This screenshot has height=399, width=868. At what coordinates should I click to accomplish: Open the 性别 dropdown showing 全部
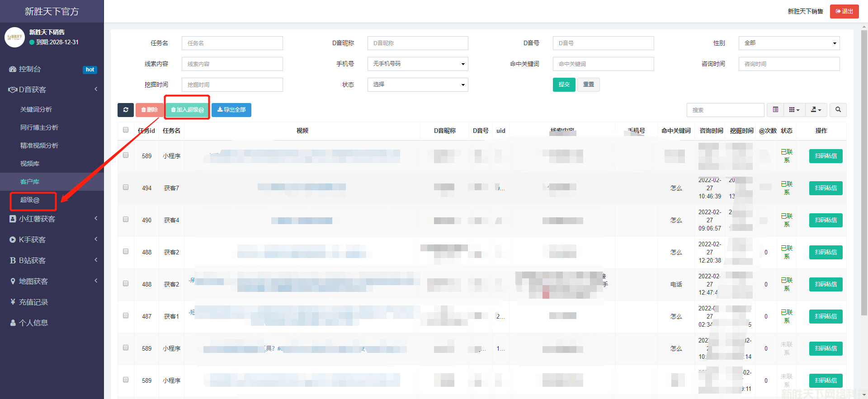pos(789,43)
